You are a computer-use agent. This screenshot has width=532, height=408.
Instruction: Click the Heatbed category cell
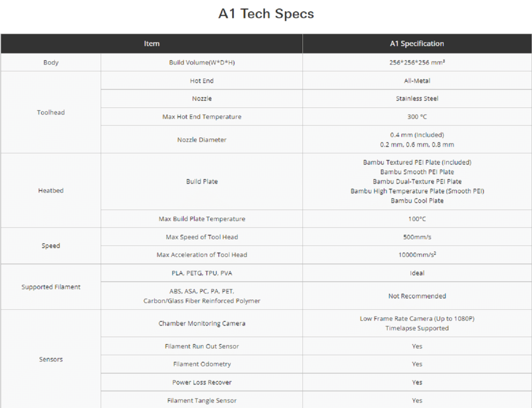coord(51,190)
